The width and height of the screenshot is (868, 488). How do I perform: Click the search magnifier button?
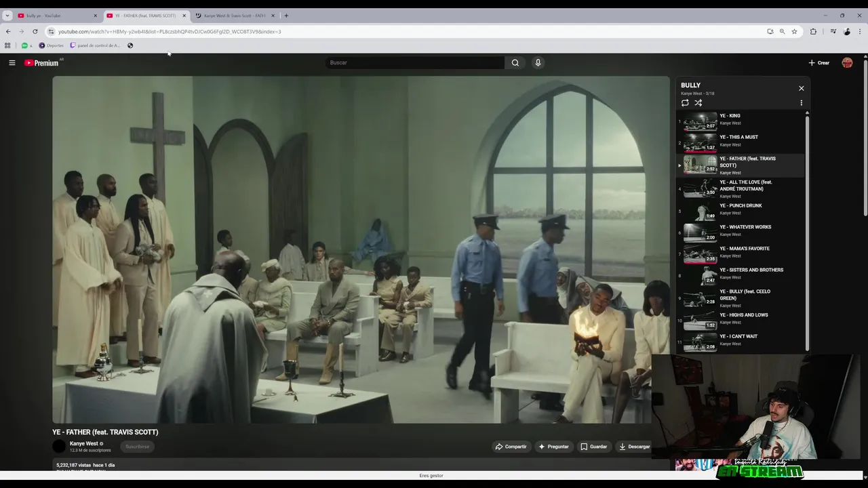[x=515, y=62]
